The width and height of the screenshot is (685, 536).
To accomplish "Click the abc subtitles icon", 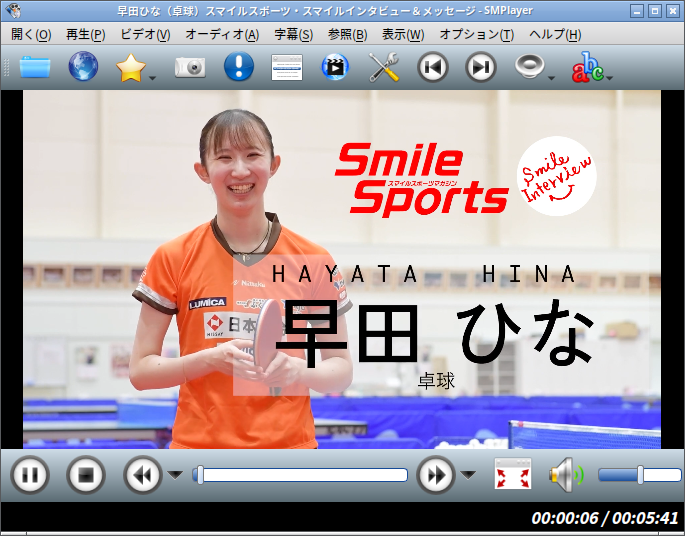I will tap(588, 67).
